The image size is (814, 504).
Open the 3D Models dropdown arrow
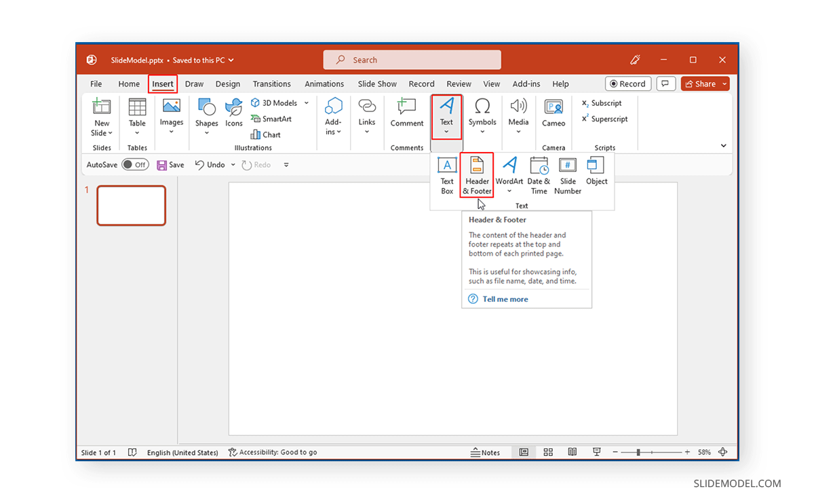[306, 102]
